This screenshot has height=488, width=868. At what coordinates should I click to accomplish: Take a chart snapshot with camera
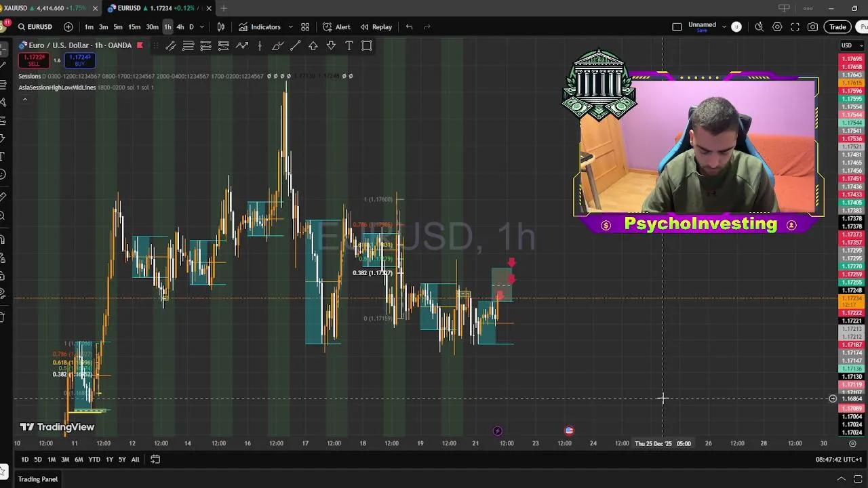click(812, 27)
